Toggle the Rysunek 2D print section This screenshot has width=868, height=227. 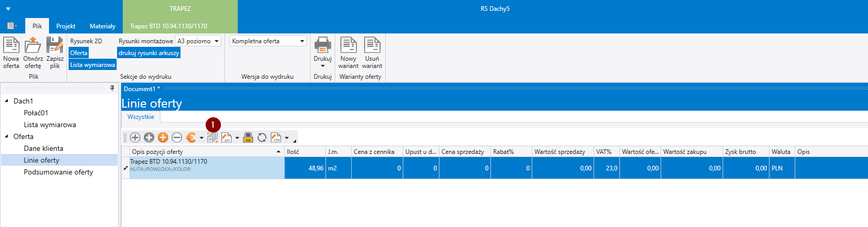86,41
